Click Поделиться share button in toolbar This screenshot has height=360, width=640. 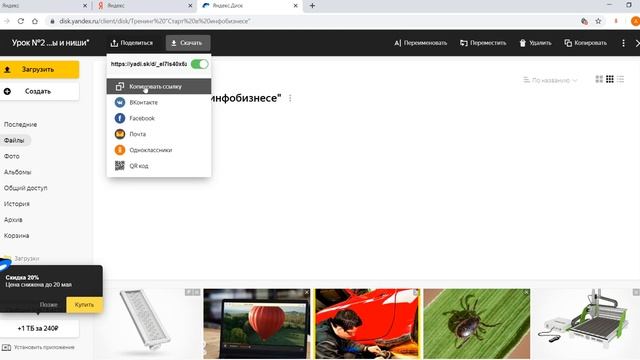point(131,43)
